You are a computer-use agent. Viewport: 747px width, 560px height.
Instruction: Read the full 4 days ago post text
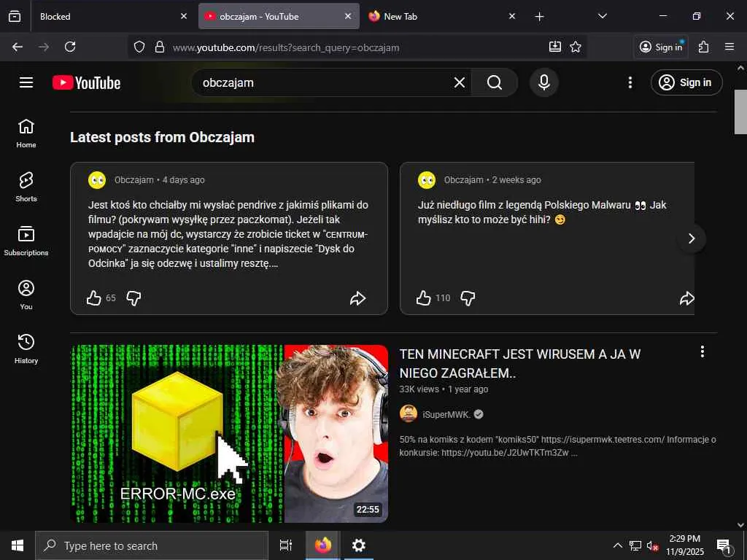(228, 234)
